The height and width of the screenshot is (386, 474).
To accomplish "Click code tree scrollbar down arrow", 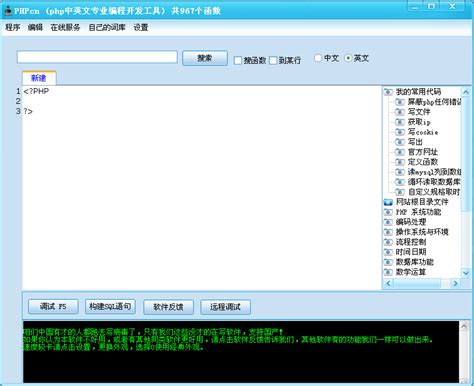I will 466,273.
